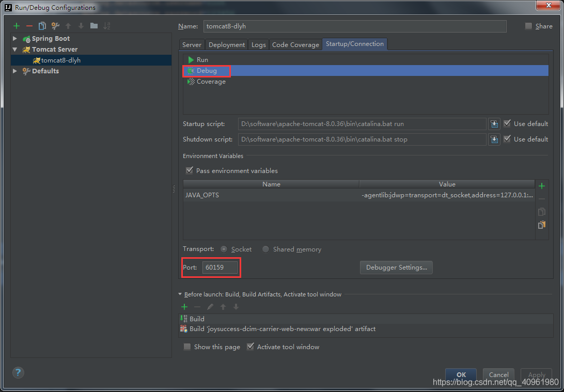
Task: Add a before launch task with green plus
Action: (x=184, y=307)
